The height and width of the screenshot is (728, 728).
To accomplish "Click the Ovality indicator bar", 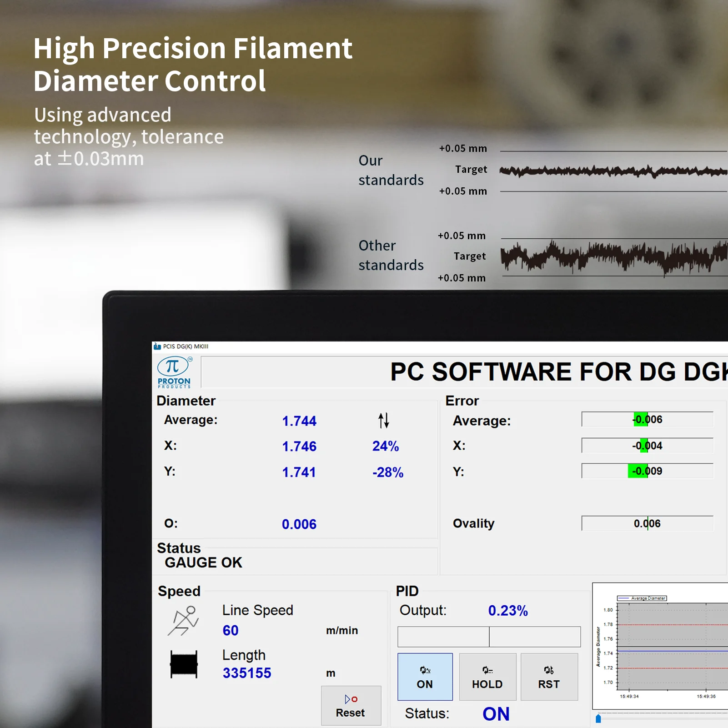I will point(647,523).
